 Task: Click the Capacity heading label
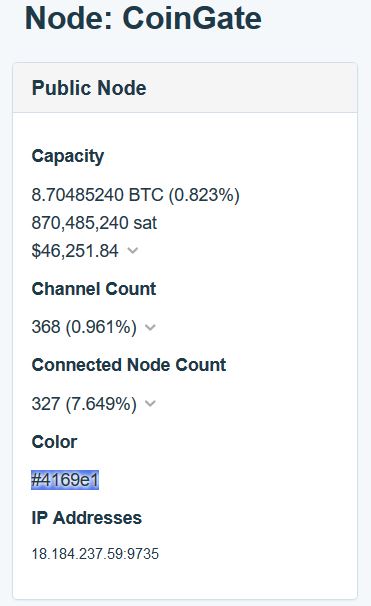[x=68, y=157]
